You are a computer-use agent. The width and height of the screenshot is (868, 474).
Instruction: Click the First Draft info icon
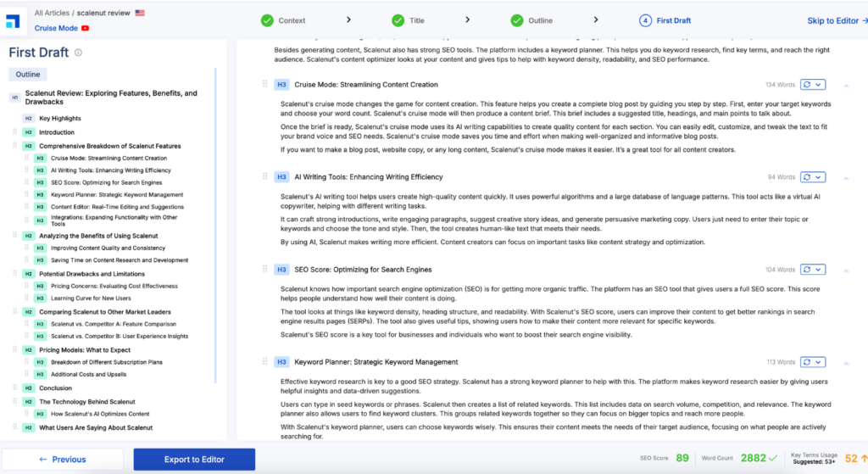pos(79,53)
